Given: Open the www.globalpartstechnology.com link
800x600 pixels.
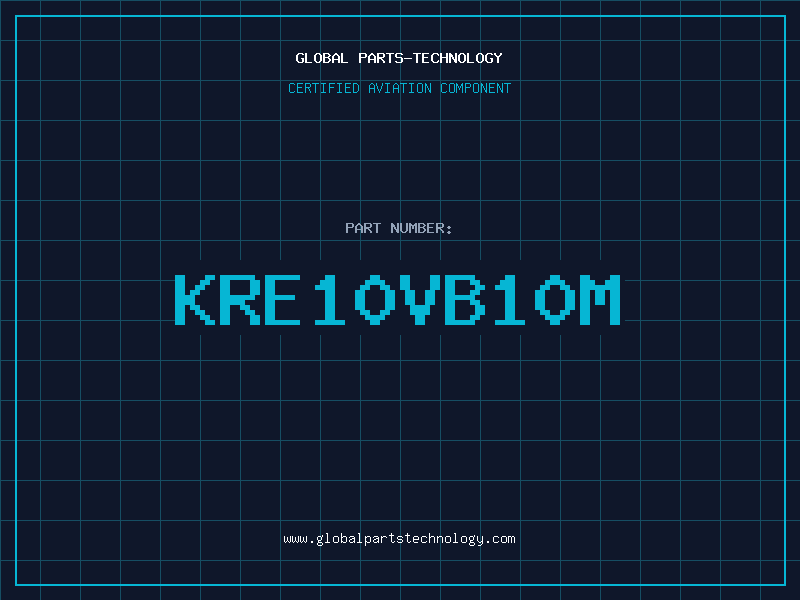Looking at the screenshot, I should pos(399,539).
